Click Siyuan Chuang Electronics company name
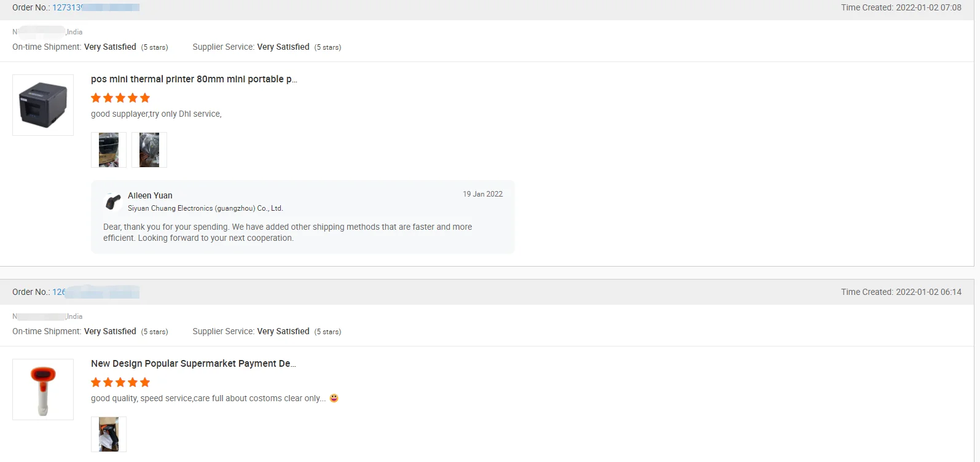Image resolution: width=980 pixels, height=462 pixels. coord(205,208)
